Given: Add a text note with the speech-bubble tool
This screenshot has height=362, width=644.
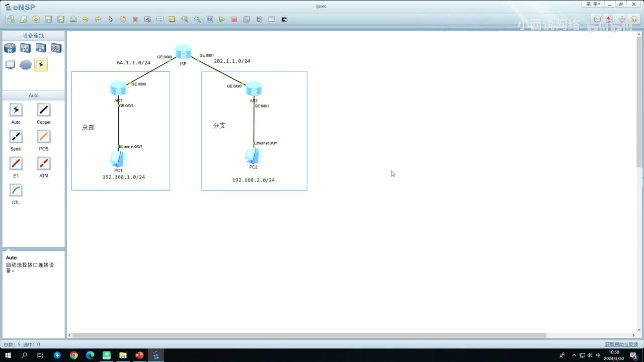Looking at the screenshot, I should pyautogui.click(x=160, y=19).
